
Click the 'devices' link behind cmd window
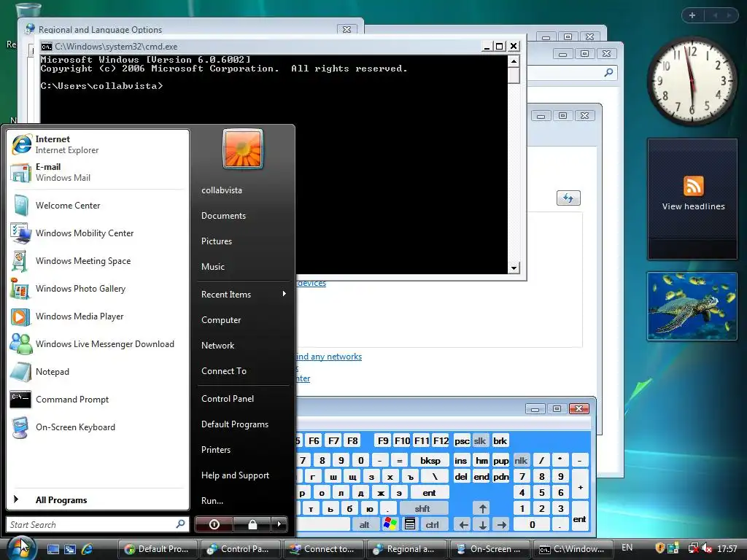(x=311, y=283)
